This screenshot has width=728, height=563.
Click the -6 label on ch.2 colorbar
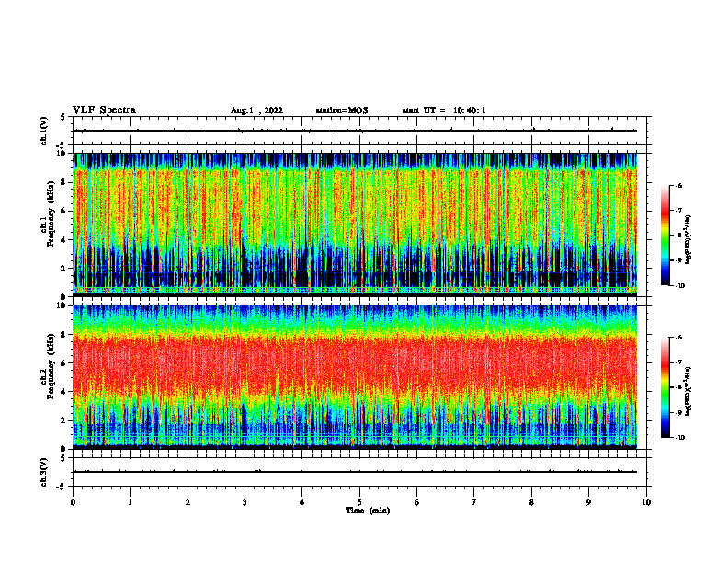point(678,338)
